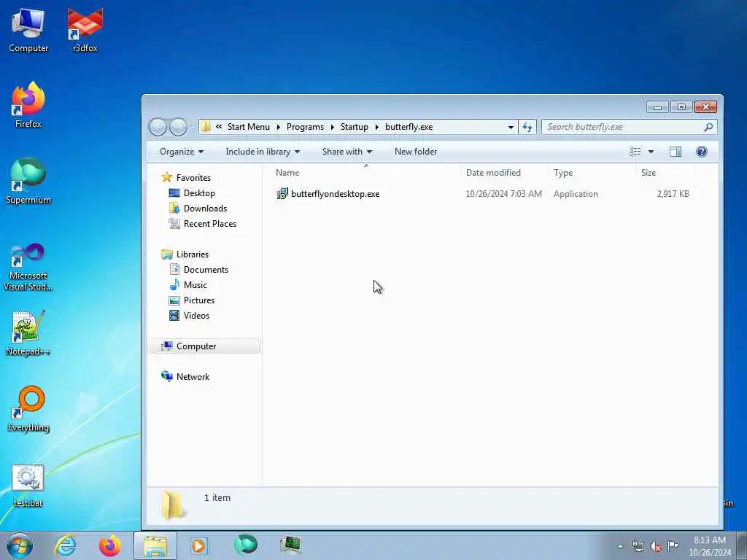This screenshot has height=560, width=747.
Task: Select Recent Places in navigation pane
Action: tap(209, 223)
